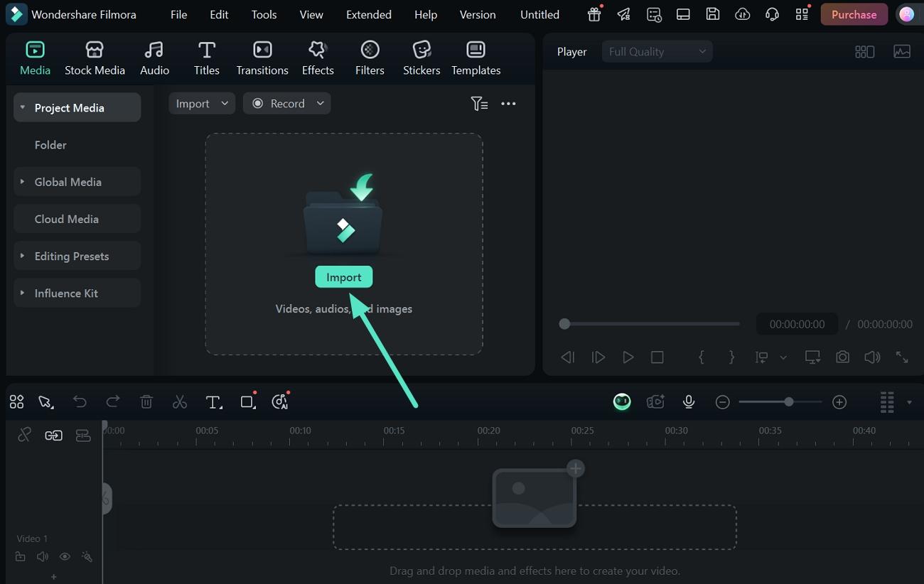Click the microphone voiceover icon
Image resolution: width=924 pixels, height=584 pixels.
tap(688, 402)
